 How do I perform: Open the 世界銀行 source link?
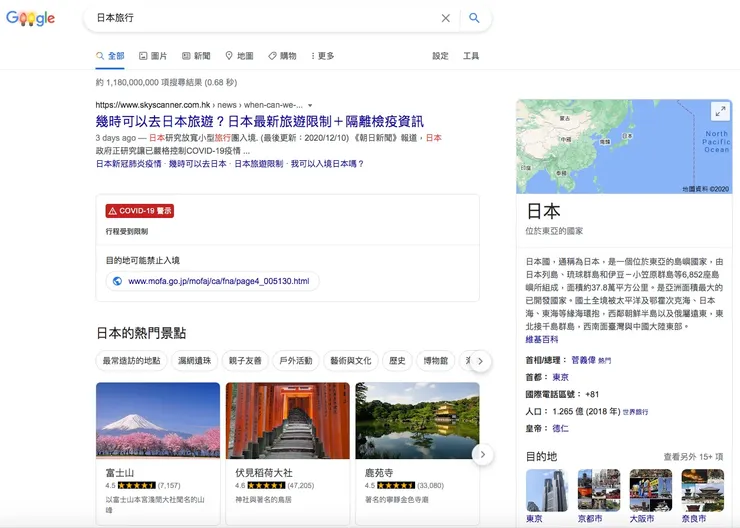[635, 412]
